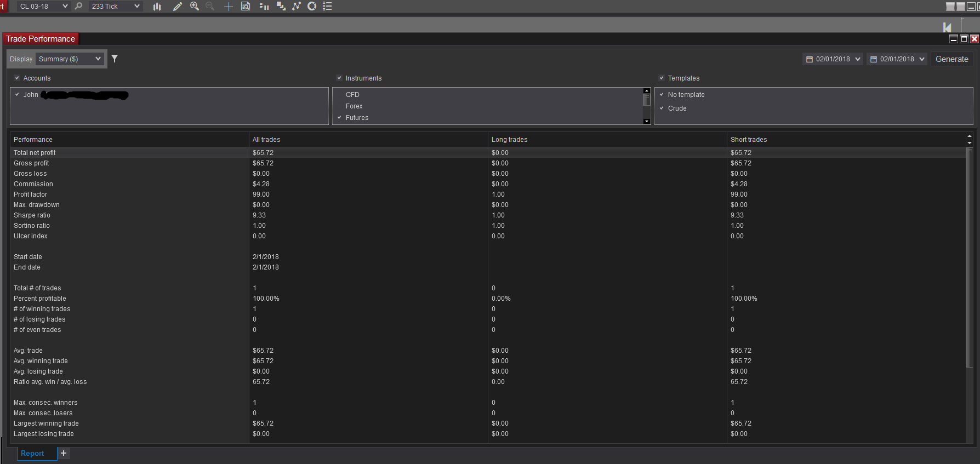The image size is (980, 464).
Task: Select the Percent profitable row label
Action: pyautogui.click(x=40, y=299)
